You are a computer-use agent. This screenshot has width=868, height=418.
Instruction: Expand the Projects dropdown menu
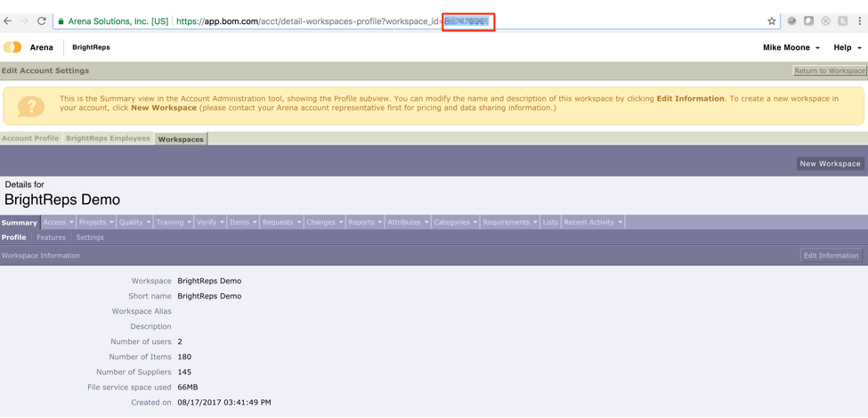tap(96, 222)
